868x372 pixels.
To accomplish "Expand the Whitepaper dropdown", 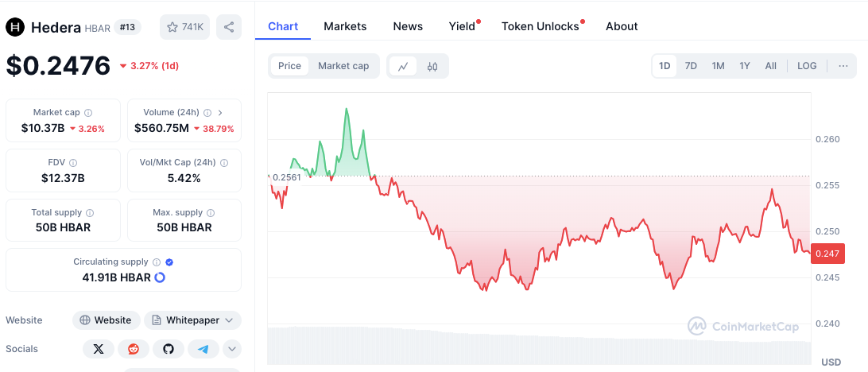I will [x=192, y=320].
